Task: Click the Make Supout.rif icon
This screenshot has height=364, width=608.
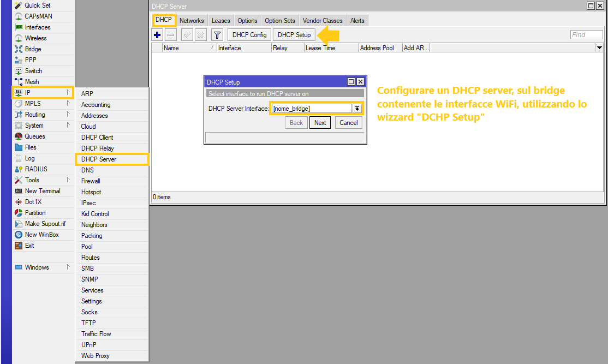Action: tap(18, 224)
